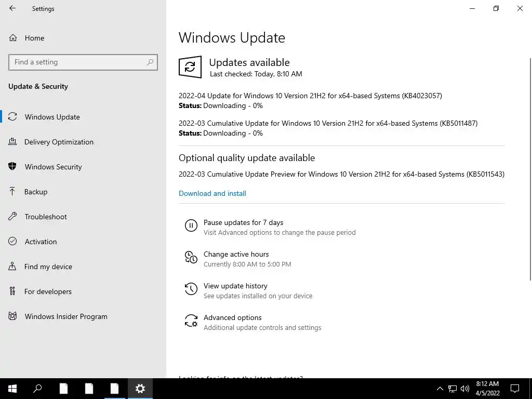532x399 pixels.
Task: Click See updates installed on your device text
Action: tap(258, 296)
